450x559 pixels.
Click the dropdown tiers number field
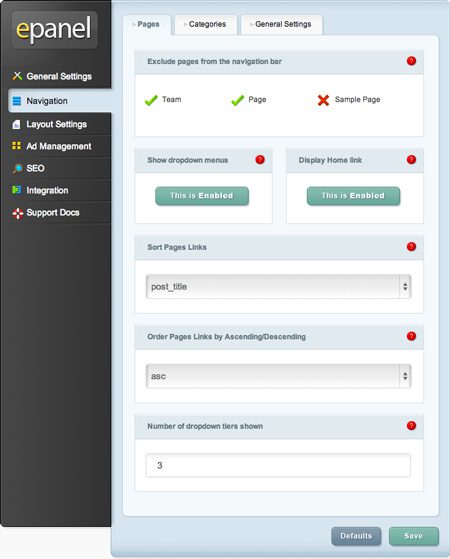[278, 465]
